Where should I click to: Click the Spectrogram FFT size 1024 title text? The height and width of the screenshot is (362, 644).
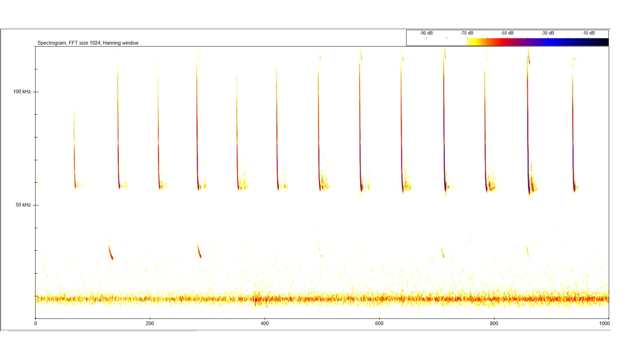[x=88, y=43]
